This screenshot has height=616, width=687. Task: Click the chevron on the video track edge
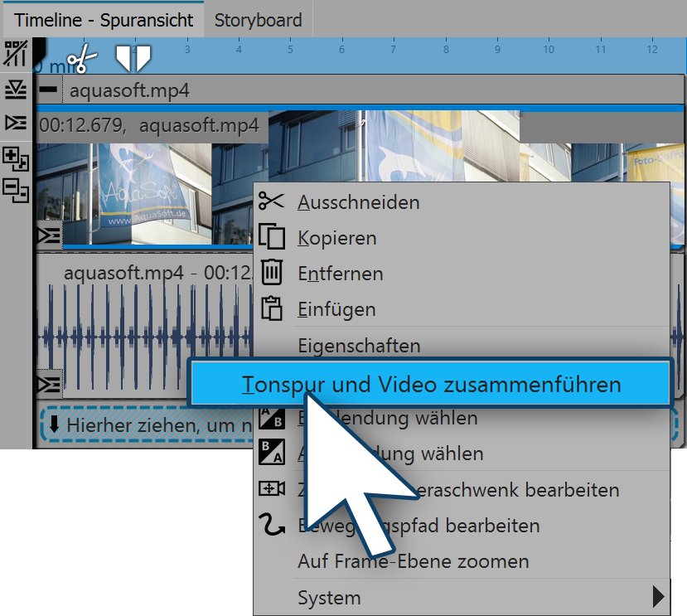[48, 235]
